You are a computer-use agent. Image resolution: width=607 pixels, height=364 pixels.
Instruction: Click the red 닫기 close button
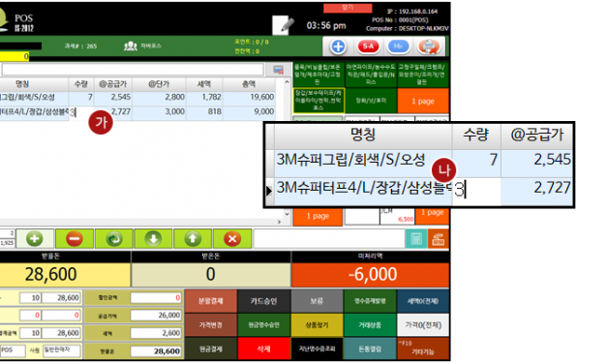(348, 8)
